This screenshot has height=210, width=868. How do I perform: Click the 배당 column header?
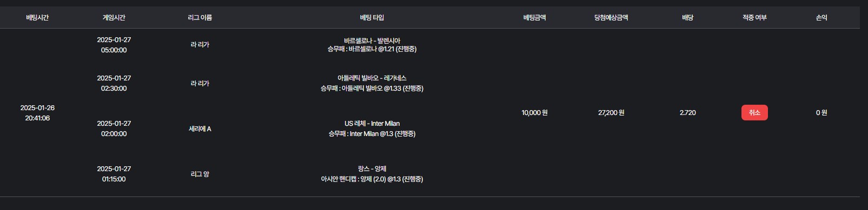pyautogui.click(x=687, y=17)
